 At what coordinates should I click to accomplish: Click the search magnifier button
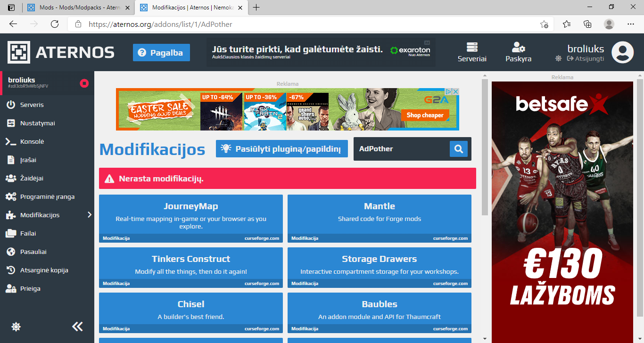[x=458, y=149]
